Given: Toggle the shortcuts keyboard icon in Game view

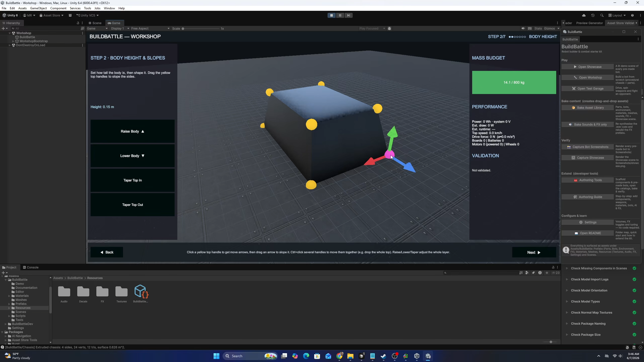Looking at the screenshot, I should click(x=530, y=28).
